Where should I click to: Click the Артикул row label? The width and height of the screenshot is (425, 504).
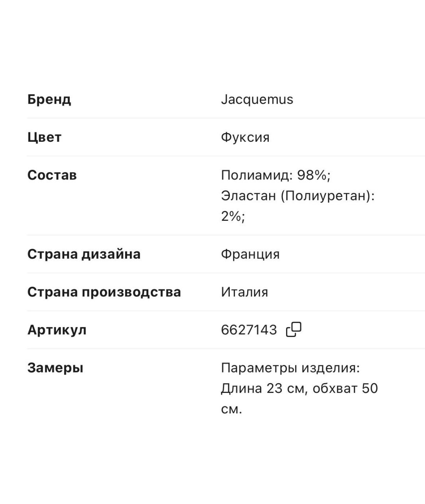pos(57,330)
